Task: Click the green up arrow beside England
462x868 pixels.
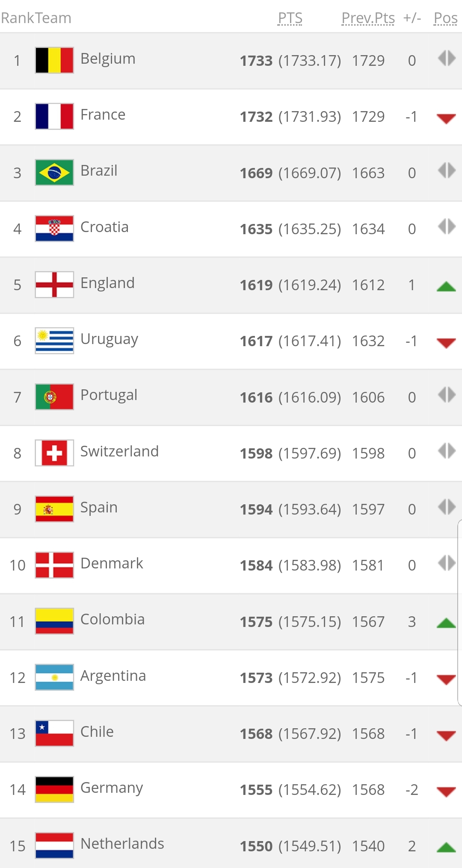Action: [446, 286]
